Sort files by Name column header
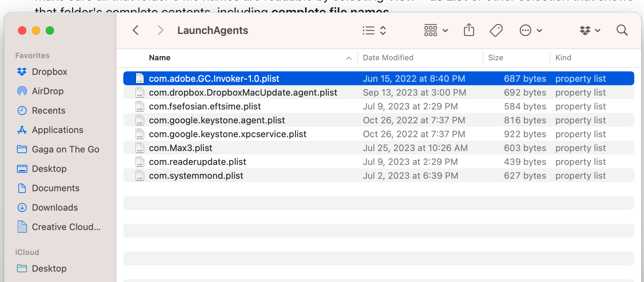This screenshot has width=644, height=282. tap(160, 58)
